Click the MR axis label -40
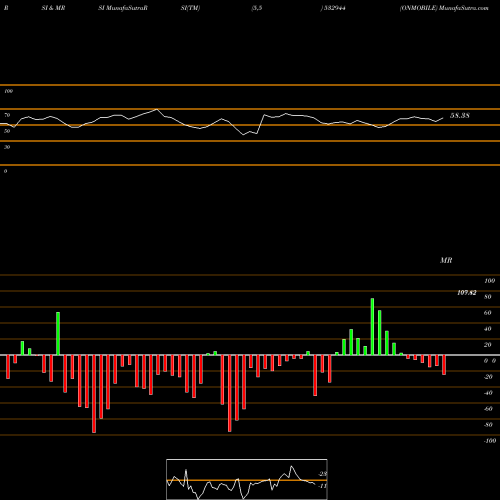500x500 pixels. [x=488, y=393]
